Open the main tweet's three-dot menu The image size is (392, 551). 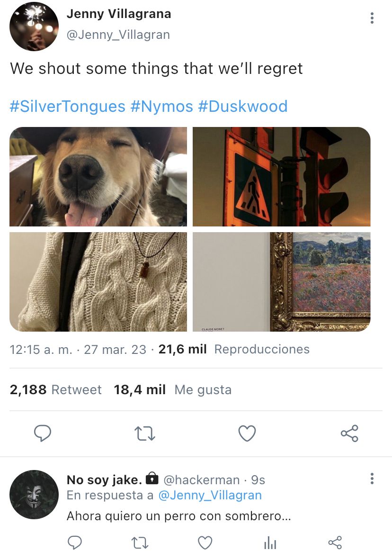click(372, 18)
